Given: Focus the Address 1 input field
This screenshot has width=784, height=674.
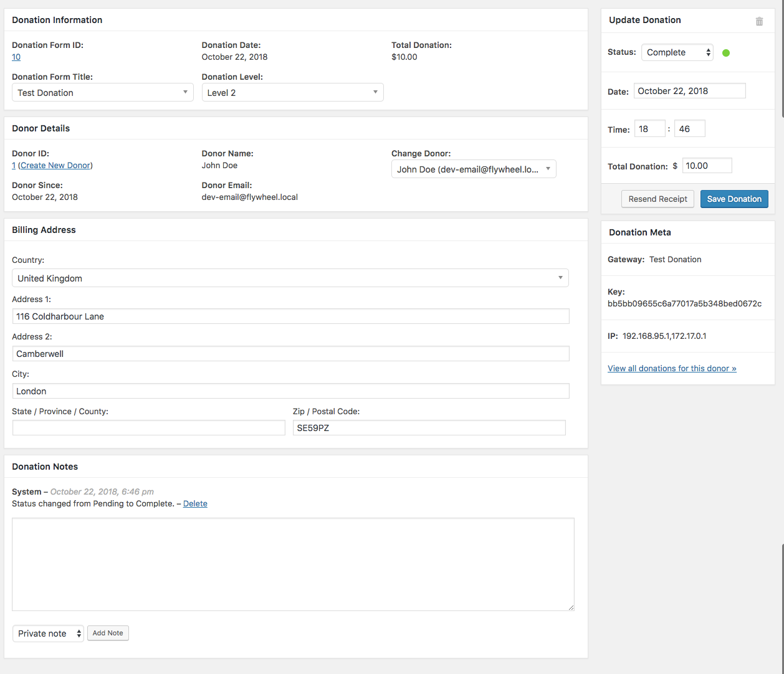Looking at the screenshot, I should 290,316.
